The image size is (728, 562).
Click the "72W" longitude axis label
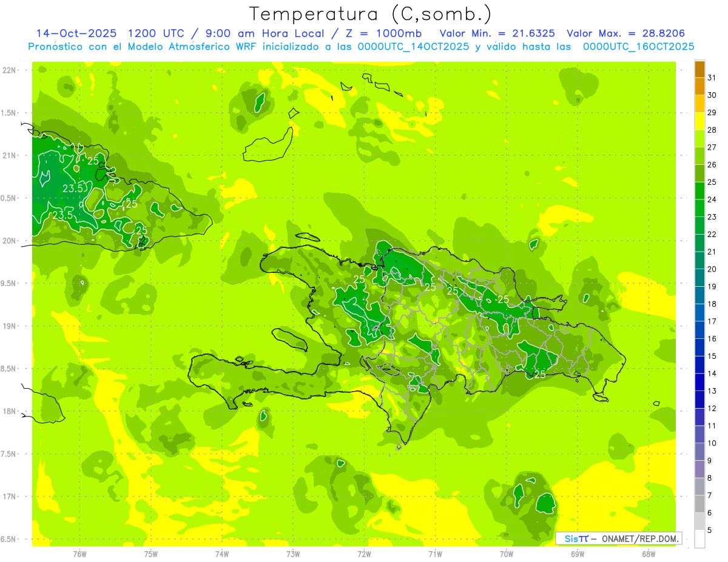[x=364, y=554]
